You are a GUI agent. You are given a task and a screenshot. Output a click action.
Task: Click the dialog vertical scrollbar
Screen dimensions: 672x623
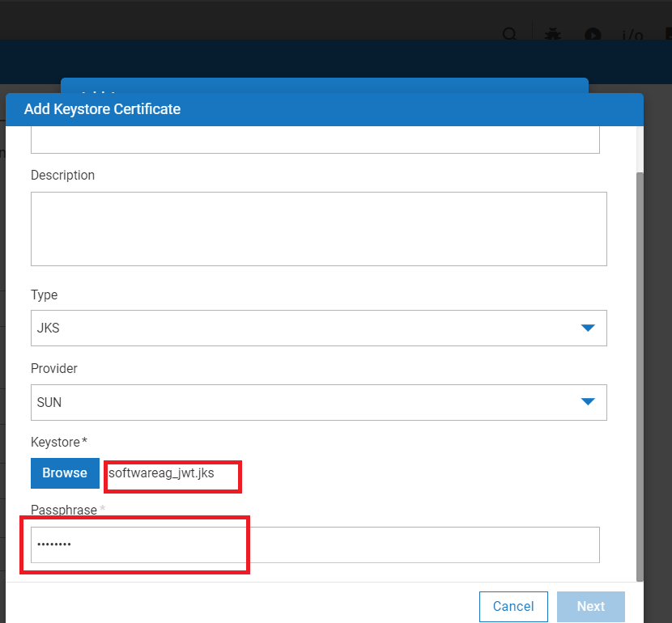pyautogui.click(x=640, y=372)
